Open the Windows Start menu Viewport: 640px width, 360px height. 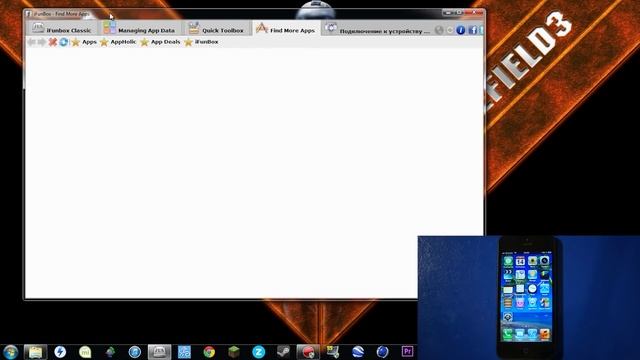coord(10,352)
